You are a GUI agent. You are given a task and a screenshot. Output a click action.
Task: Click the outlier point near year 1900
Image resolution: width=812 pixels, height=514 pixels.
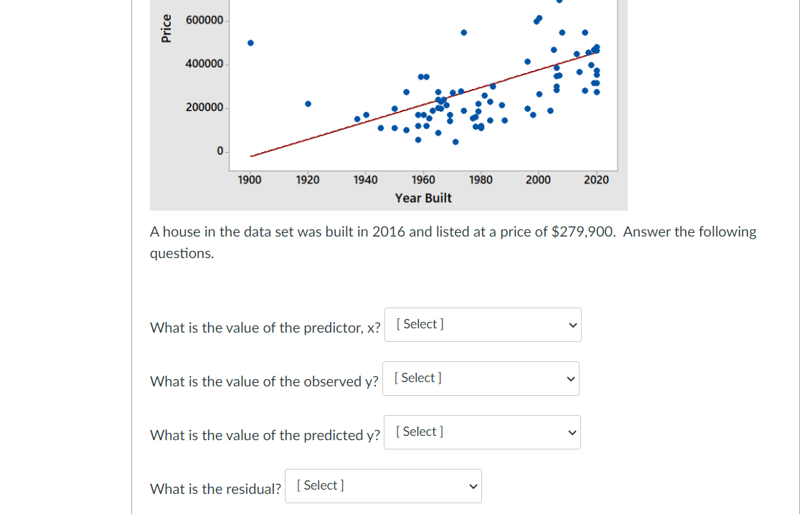250,43
